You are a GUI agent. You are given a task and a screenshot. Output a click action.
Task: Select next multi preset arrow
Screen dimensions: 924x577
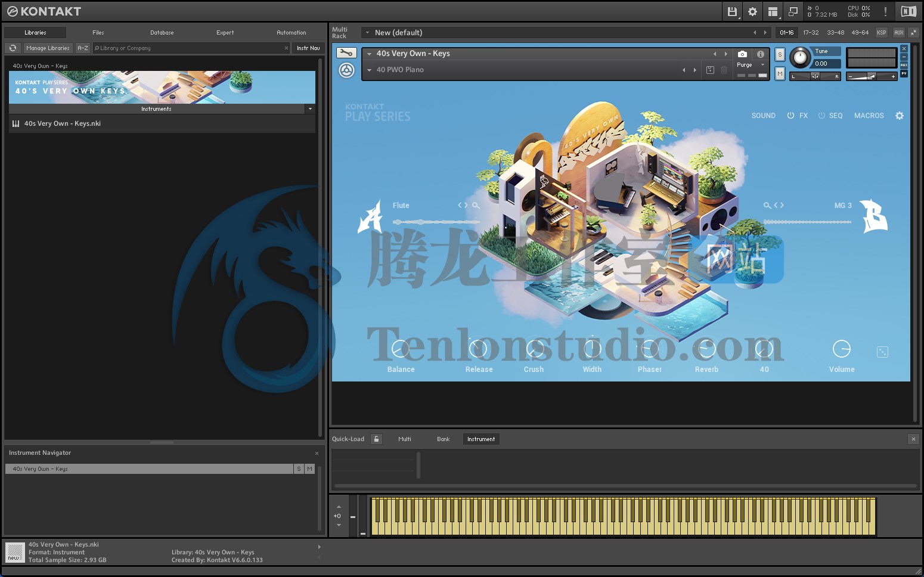(x=765, y=33)
